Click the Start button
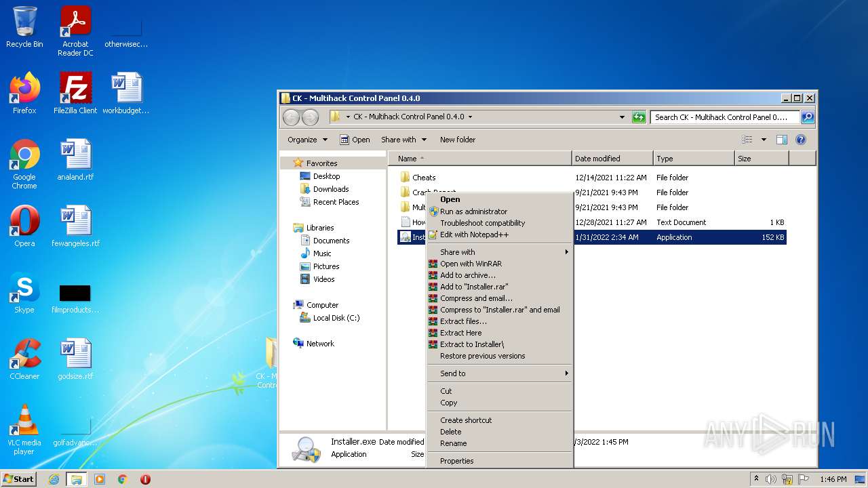The height and width of the screenshot is (488, 868). [19, 479]
